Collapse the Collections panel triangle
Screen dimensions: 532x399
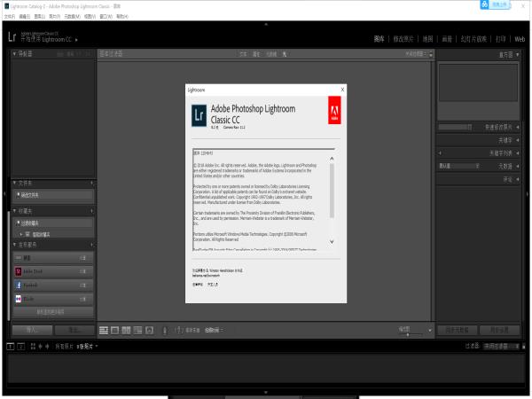pyautogui.click(x=14, y=211)
